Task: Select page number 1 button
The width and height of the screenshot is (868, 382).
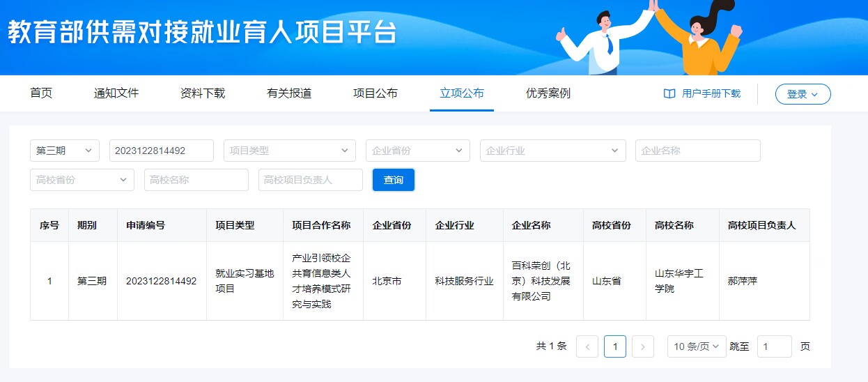Action: (614, 346)
